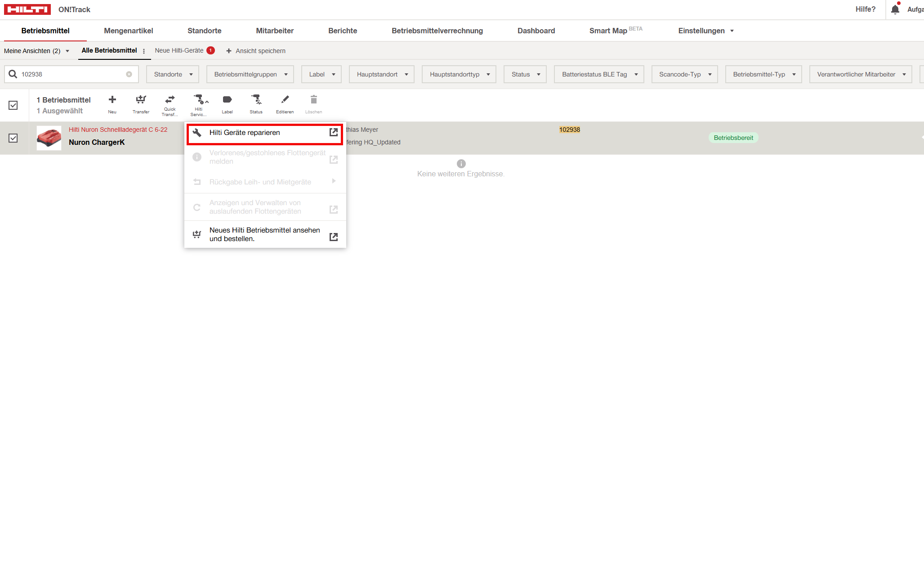The width and height of the screenshot is (924, 569).
Task: Click the Betriebsbereit status badge
Action: [733, 138]
